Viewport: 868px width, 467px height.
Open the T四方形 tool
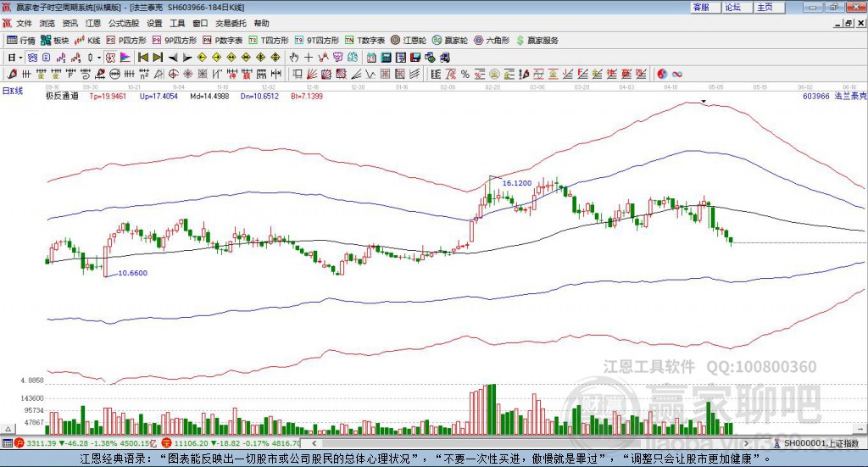tap(269, 41)
